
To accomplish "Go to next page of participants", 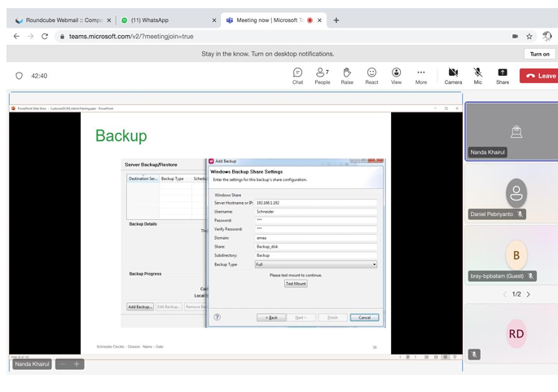I will pyautogui.click(x=529, y=294).
